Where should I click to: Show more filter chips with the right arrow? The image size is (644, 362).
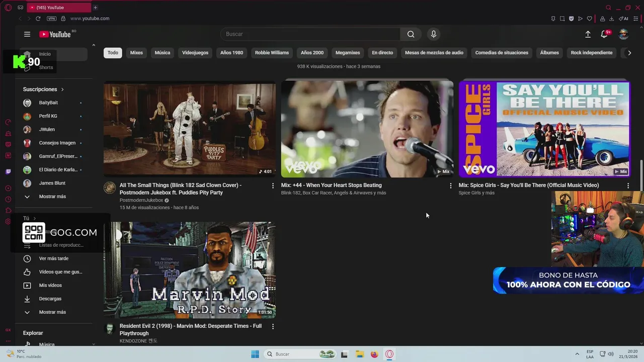(629, 53)
